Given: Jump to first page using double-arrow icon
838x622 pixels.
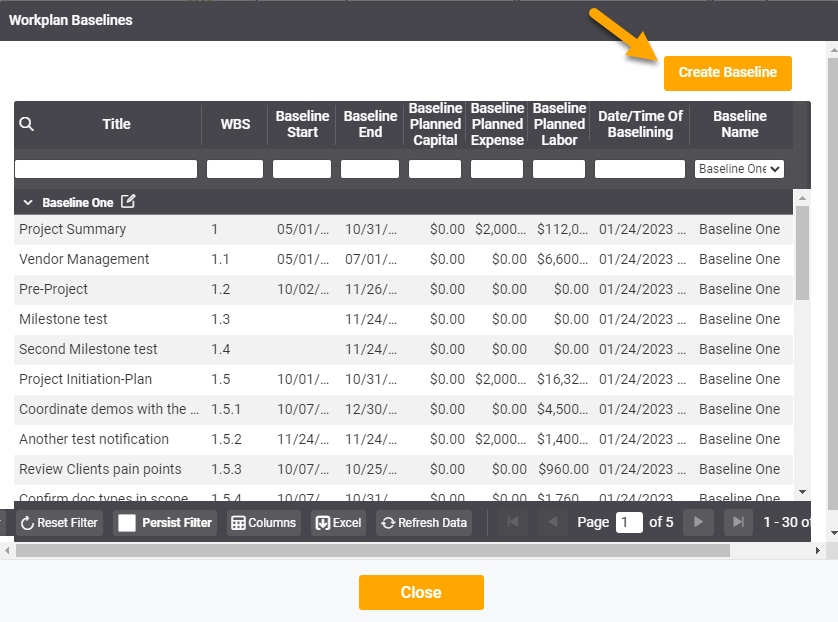Looking at the screenshot, I should (x=513, y=521).
